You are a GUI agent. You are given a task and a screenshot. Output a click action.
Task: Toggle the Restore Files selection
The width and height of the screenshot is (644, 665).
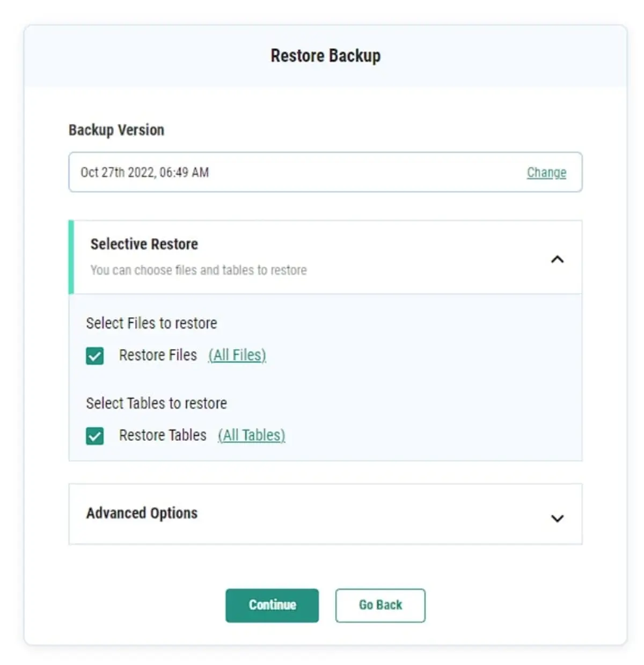pos(95,356)
